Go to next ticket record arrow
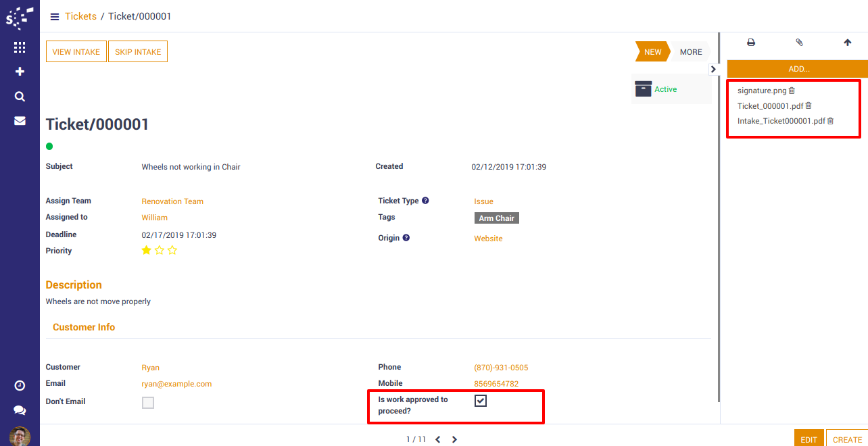This screenshot has width=868, height=446. click(x=454, y=439)
